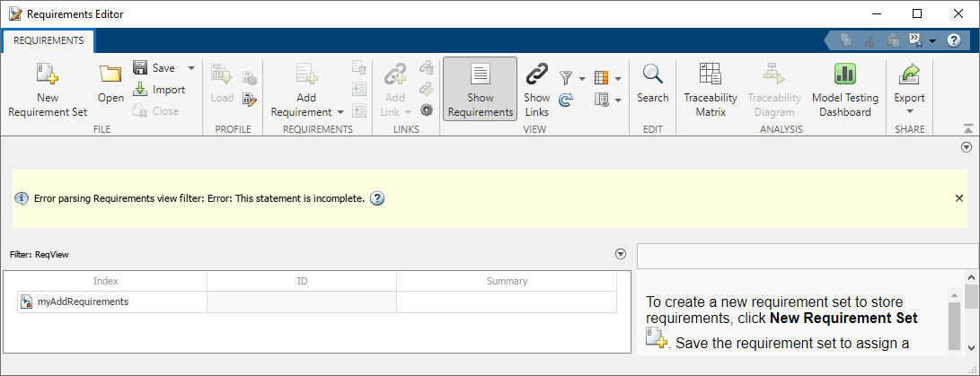Image resolution: width=980 pixels, height=376 pixels.
Task: Expand the Filter ReqView options arrow
Action: click(620, 254)
